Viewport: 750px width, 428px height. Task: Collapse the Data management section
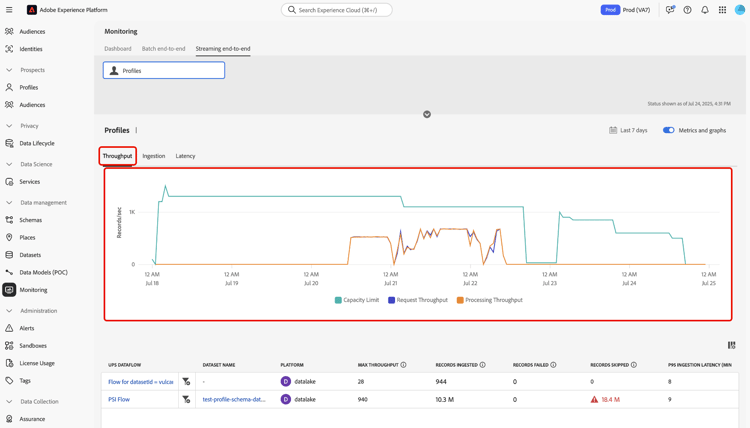coord(9,202)
